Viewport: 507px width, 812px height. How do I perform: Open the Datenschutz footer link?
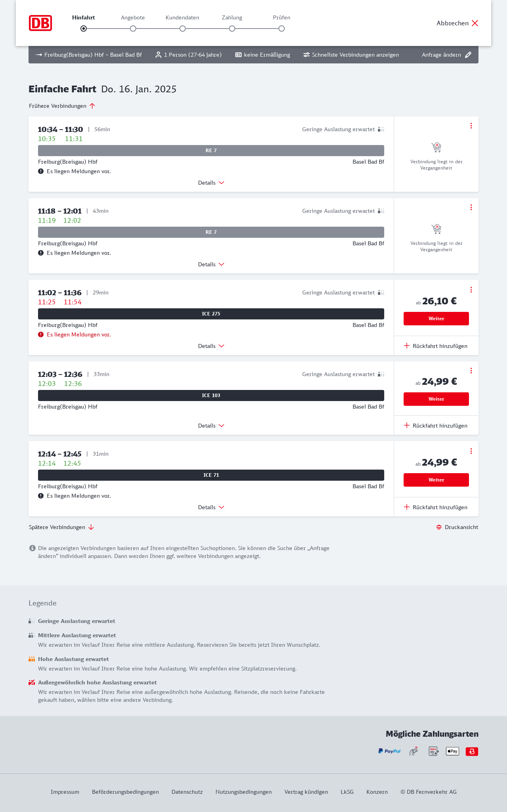(187, 792)
